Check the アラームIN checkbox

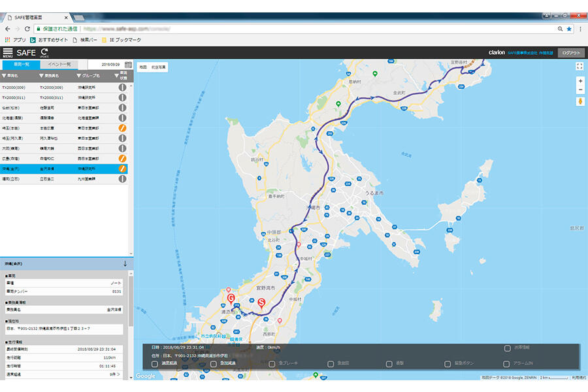506,364
